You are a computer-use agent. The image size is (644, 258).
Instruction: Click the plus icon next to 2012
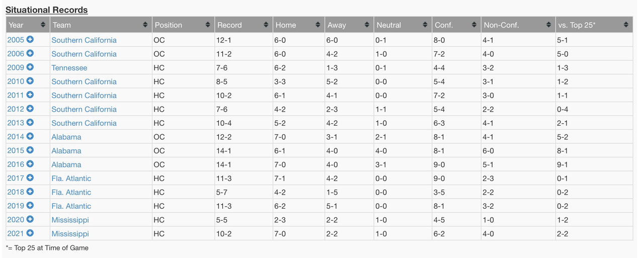click(x=30, y=109)
